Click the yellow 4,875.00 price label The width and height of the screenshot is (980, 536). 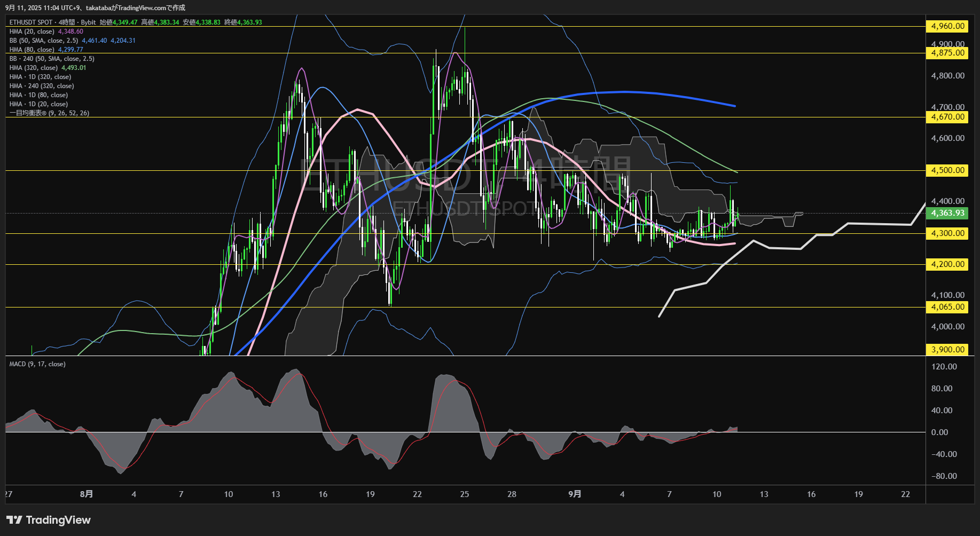tap(948, 53)
